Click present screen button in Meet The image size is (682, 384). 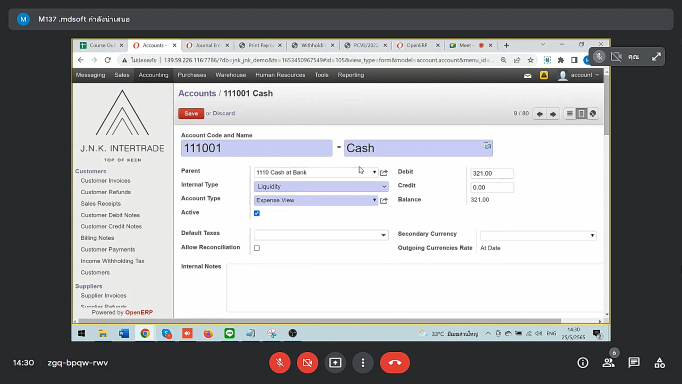pyautogui.click(x=335, y=363)
